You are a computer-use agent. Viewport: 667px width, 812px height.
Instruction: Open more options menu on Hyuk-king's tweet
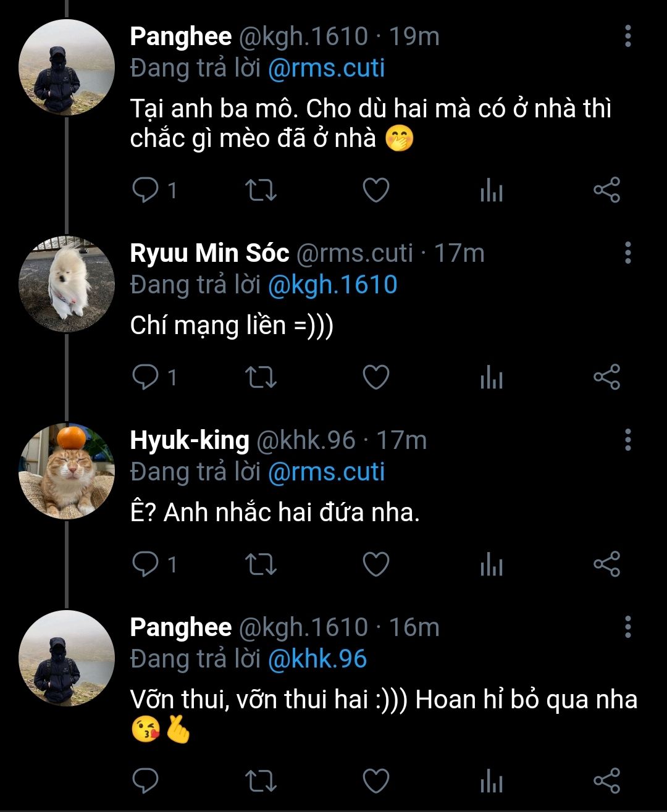point(627,440)
